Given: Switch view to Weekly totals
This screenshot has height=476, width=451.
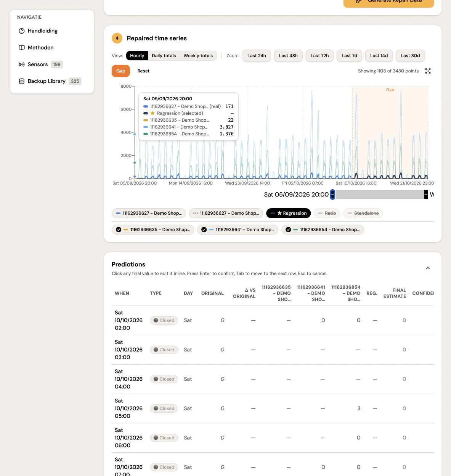Looking at the screenshot, I should click(x=198, y=56).
